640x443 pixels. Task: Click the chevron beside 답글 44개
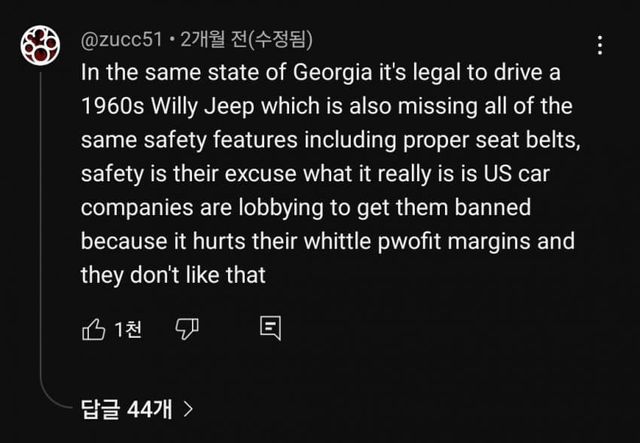coord(188,408)
